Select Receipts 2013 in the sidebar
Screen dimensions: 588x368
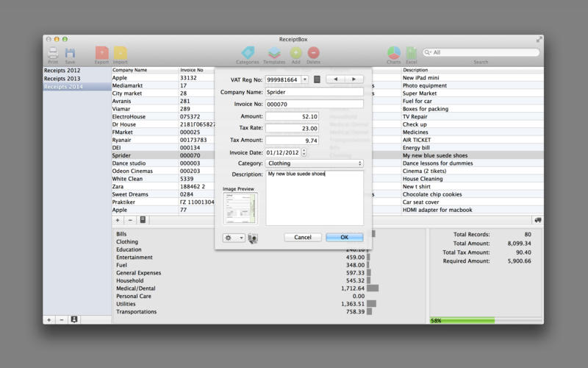[x=62, y=79]
